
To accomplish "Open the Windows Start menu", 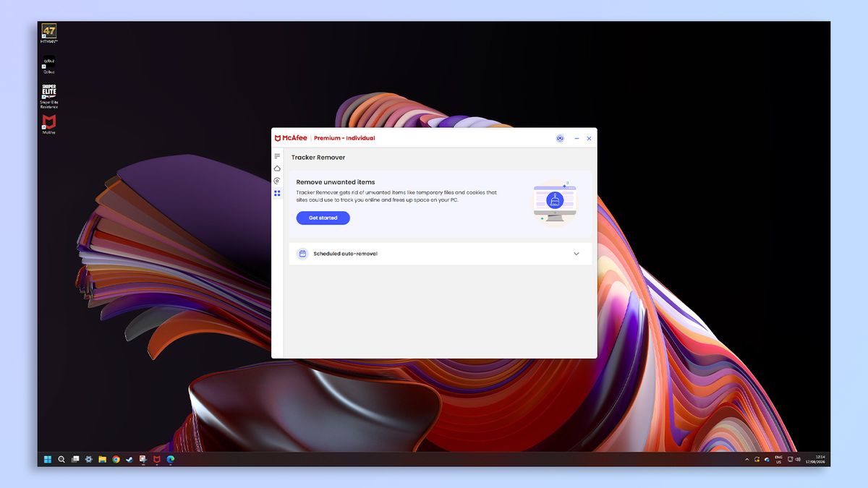I will pyautogui.click(x=48, y=459).
